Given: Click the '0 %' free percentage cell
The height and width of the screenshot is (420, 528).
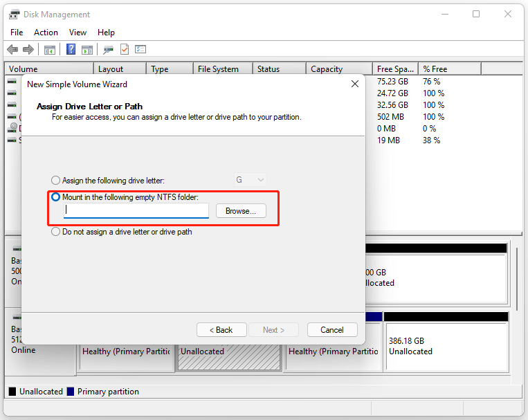Looking at the screenshot, I should point(430,129).
